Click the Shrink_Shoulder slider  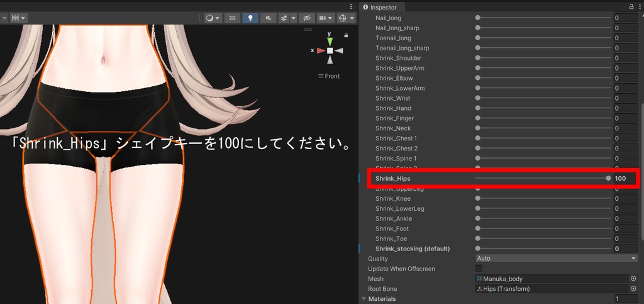coord(544,58)
